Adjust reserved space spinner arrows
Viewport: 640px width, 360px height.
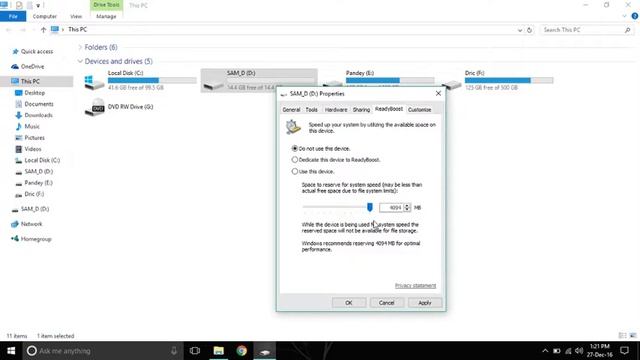(x=407, y=207)
